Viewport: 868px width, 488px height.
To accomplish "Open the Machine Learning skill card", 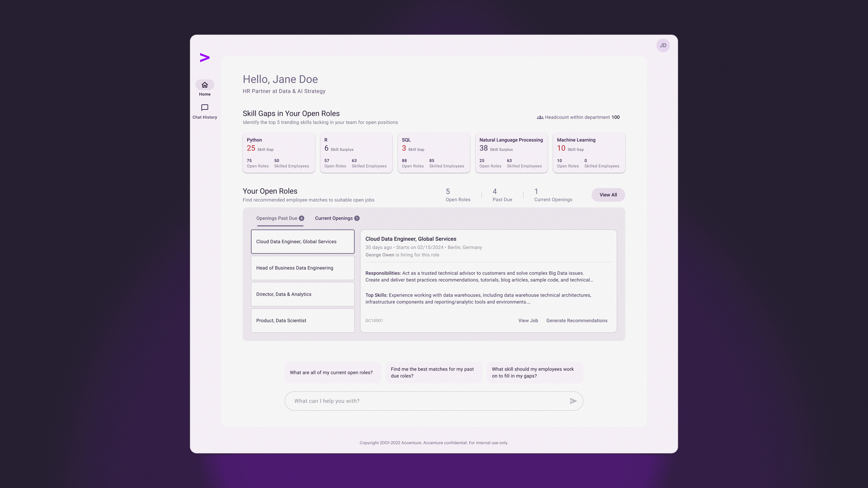I will tap(589, 153).
